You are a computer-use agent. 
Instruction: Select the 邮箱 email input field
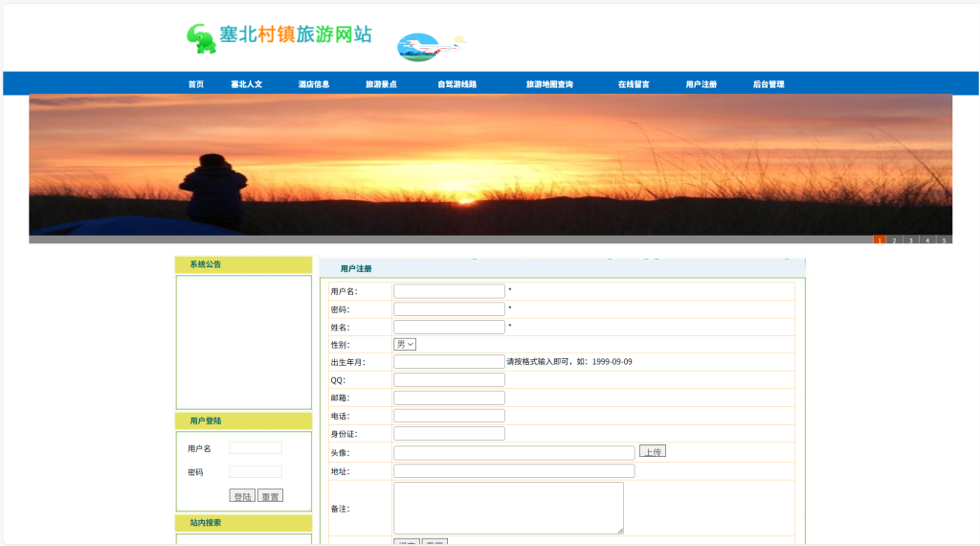pos(449,398)
